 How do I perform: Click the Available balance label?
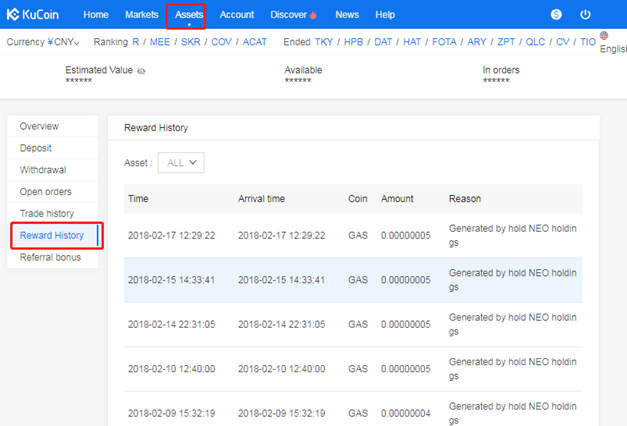tap(303, 70)
